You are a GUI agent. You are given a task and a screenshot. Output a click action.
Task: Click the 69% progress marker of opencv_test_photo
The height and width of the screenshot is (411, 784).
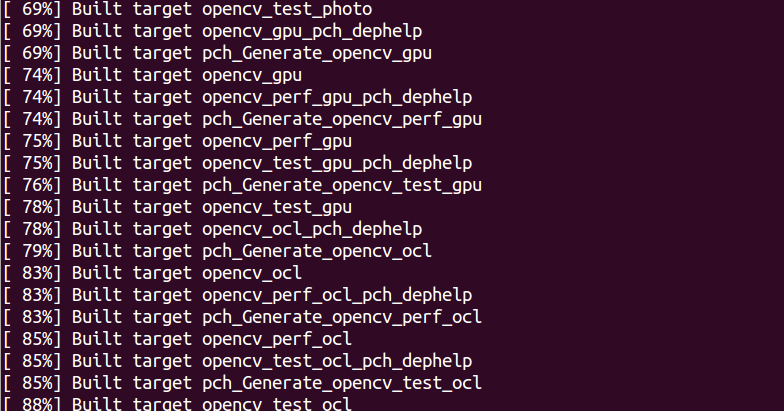32,10
